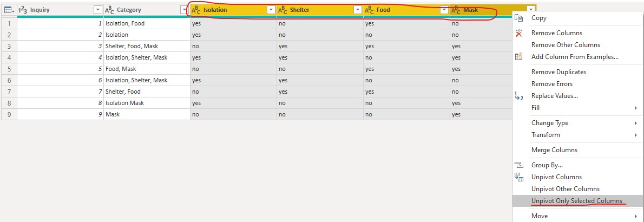Click the Isolation cell 'no' in row 3

[233, 47]
